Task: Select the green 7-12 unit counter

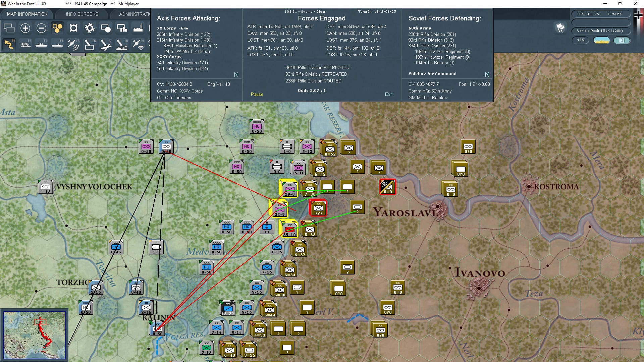Action: pyautogui.click(x=207, y=348)
